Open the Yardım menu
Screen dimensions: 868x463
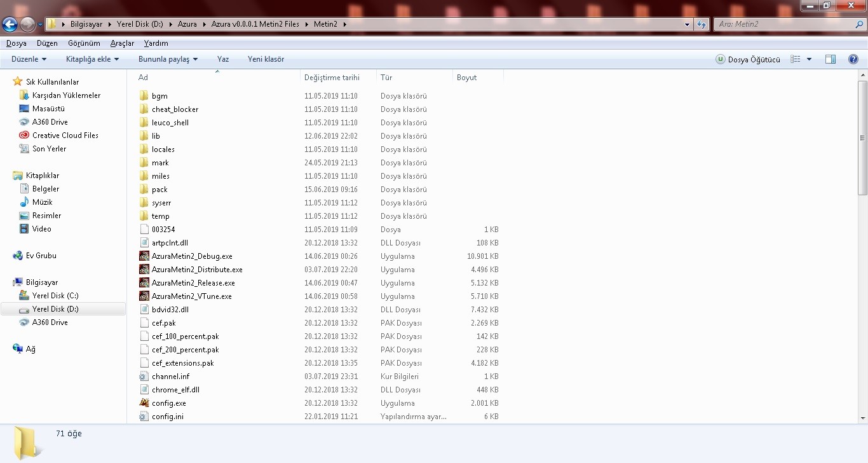156,43
